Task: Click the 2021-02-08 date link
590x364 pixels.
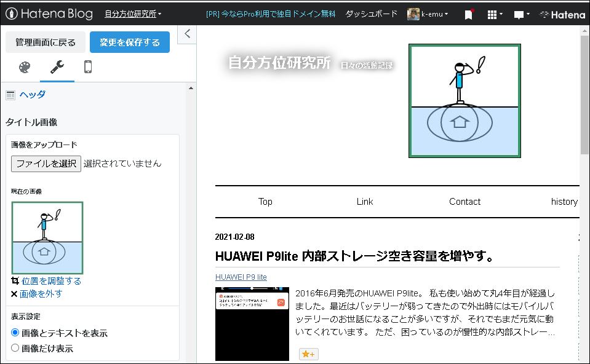Action: click(235, 237)
